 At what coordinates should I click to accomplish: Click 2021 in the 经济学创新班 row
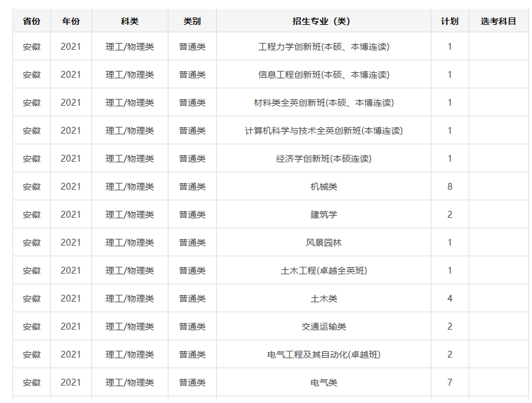(71, 159)
